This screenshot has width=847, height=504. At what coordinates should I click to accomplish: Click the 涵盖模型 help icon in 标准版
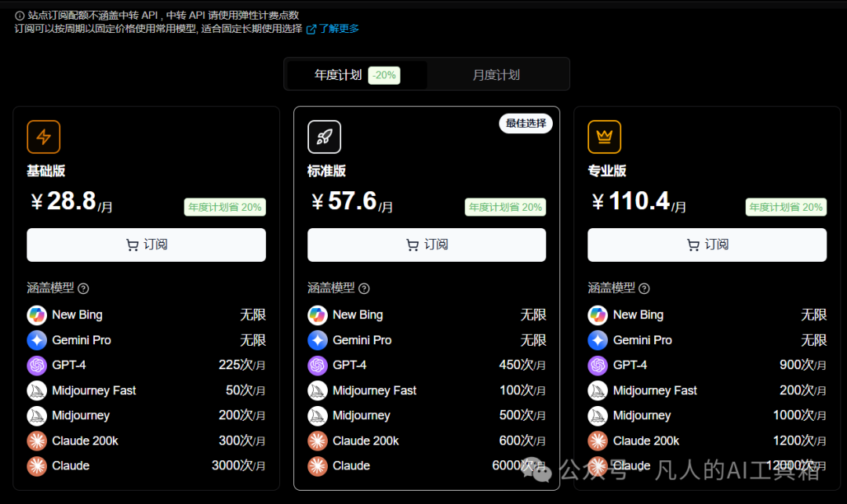364,288
